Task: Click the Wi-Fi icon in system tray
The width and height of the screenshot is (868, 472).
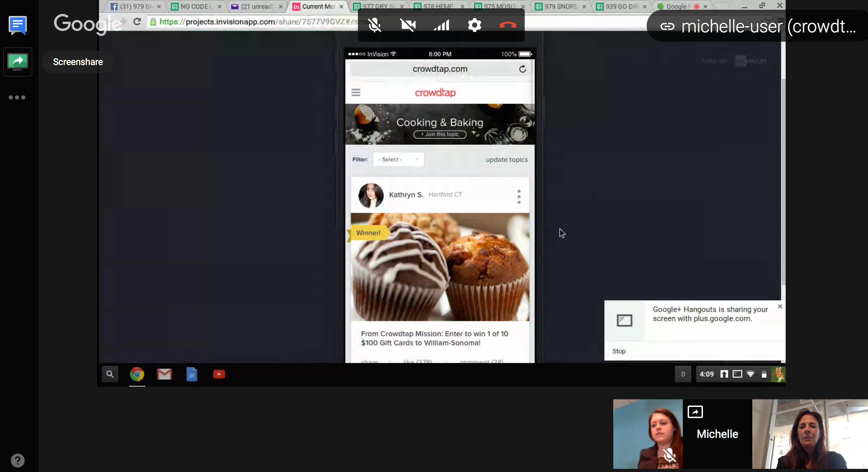Action: click(751, 374)
